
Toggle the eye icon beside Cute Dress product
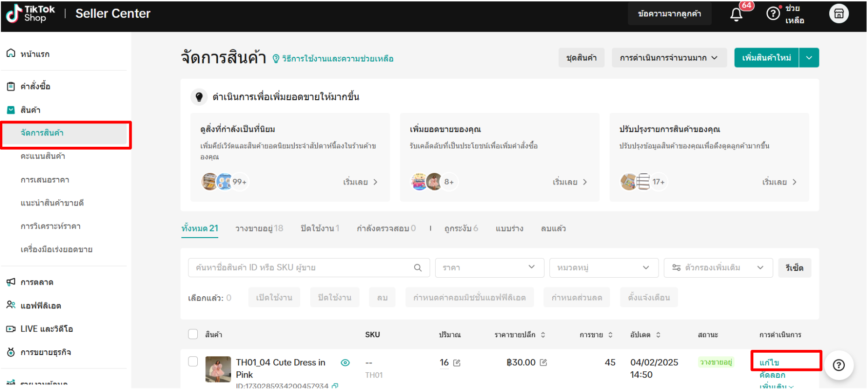coord(345,363)
